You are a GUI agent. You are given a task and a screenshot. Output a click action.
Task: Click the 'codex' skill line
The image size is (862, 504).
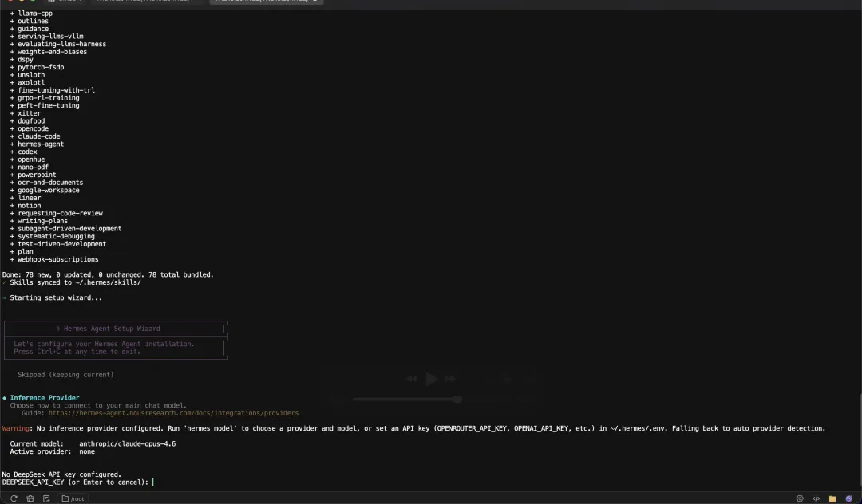[x=24, y=152]
